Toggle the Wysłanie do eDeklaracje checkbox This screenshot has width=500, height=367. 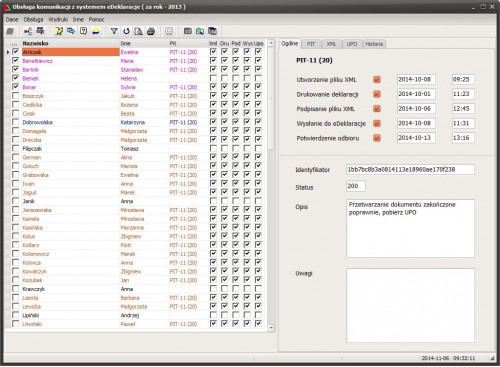coord(377,123)
